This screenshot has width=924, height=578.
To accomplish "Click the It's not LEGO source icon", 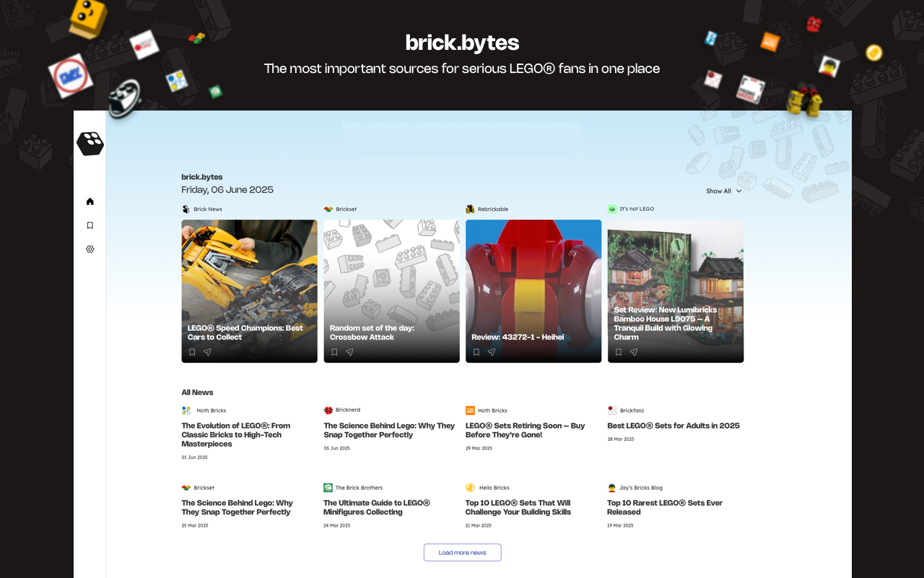I will (x=612, y=209).
